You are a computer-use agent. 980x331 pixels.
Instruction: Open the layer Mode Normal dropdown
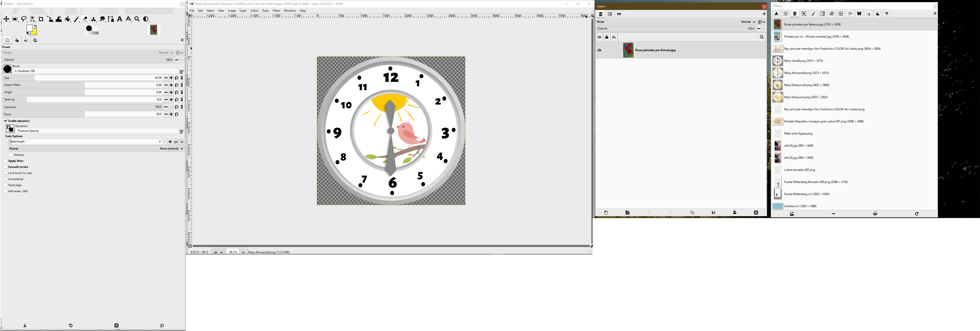click(x=748, y=22)
